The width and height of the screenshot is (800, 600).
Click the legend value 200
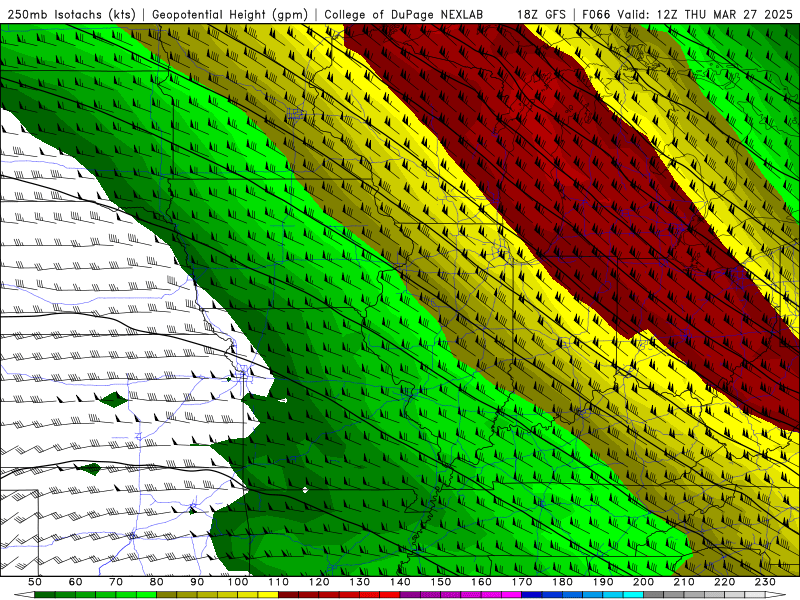644,582
